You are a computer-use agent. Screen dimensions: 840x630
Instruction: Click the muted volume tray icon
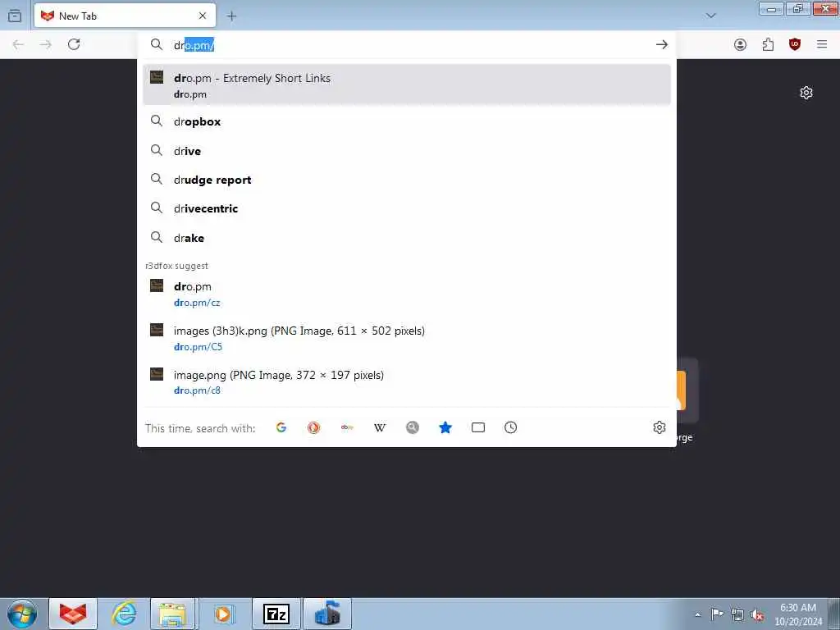tap(757, 615)
